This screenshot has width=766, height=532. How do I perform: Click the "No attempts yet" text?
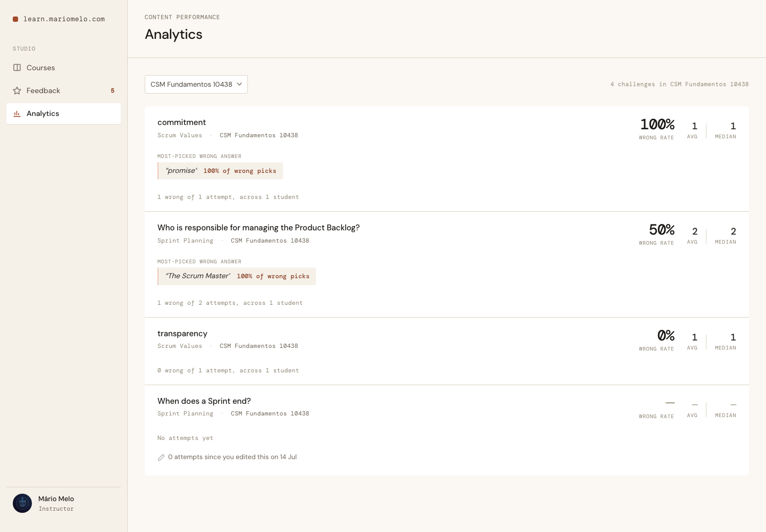click(x=185, y=438)
